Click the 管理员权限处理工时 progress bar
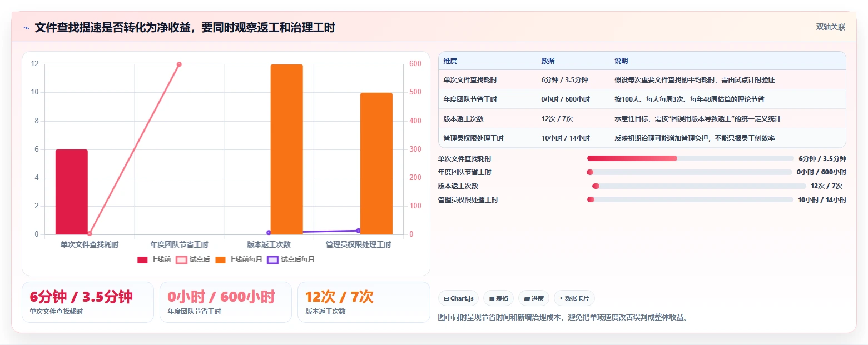The width and height of the screenshot is (868, 345). [690, 199]
